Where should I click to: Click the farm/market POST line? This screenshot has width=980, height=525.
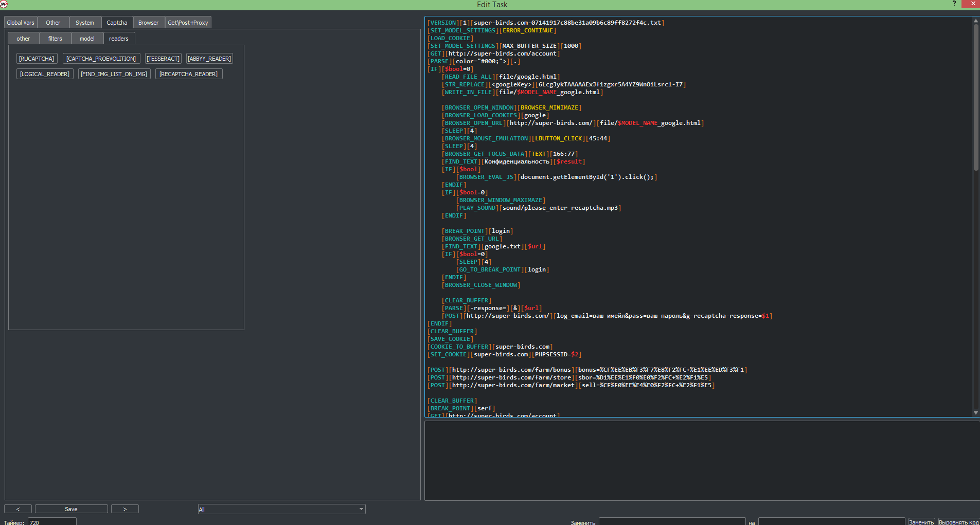click(x=571, y=385)
